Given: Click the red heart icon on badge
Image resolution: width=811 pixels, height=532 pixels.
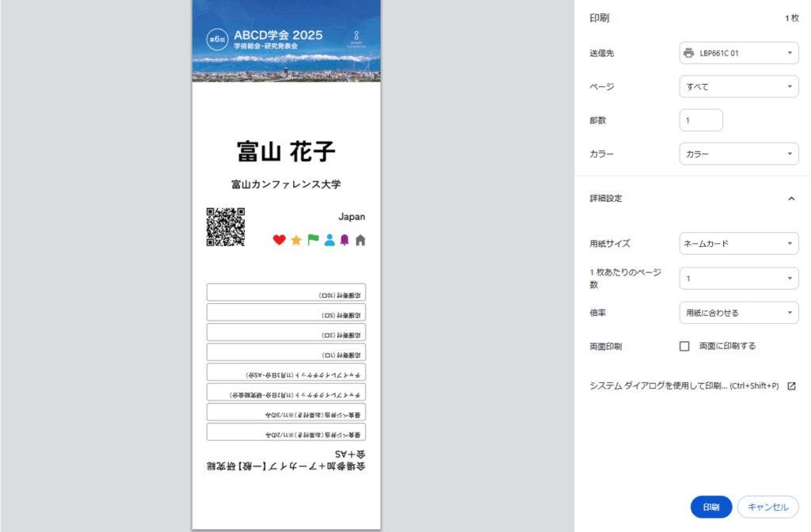Looking at the screenshot, I should [280, 240].
